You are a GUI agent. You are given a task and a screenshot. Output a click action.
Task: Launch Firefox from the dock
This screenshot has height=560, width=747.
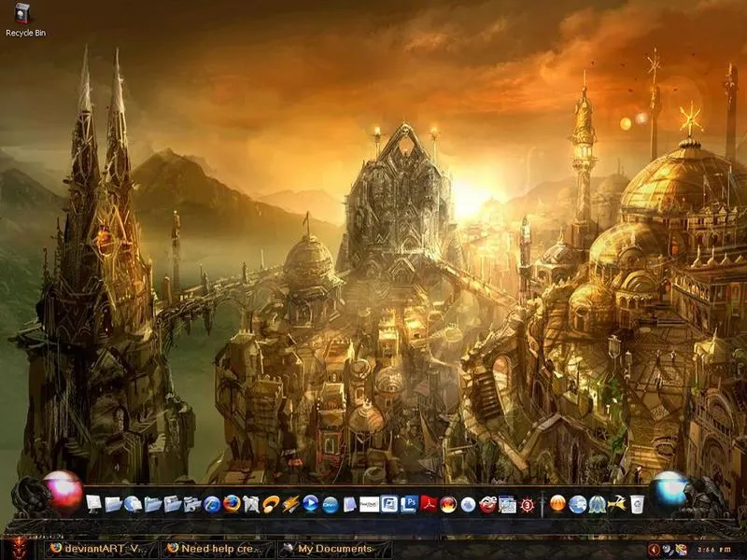point(232,504)
